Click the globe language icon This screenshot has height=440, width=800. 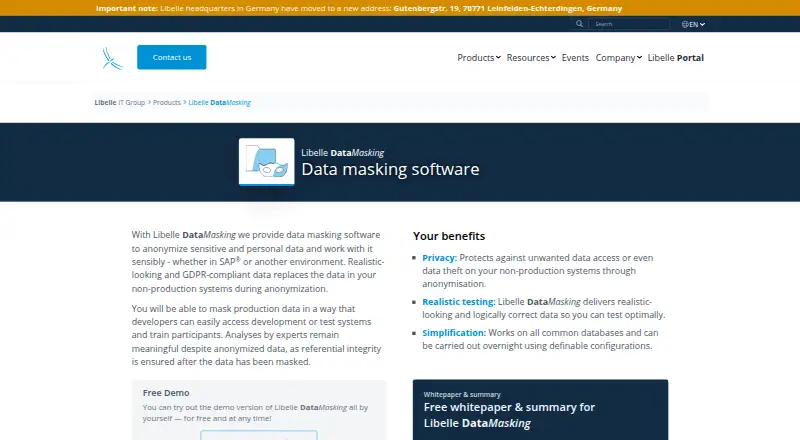tap(685, 25)
